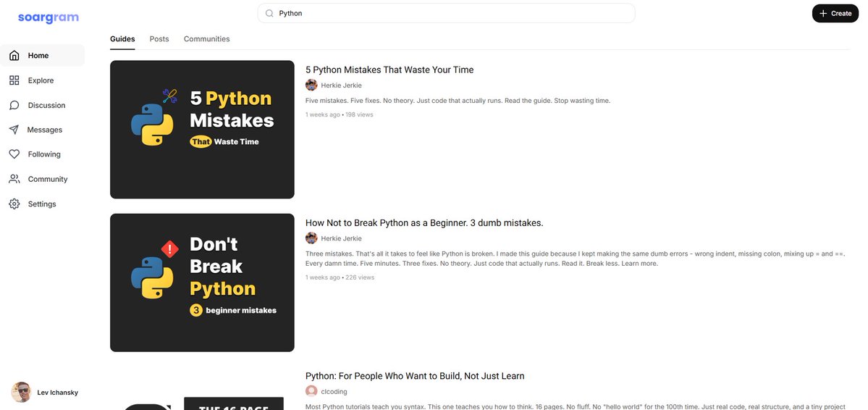Screen dimensions: 868x410
Task: Switch to the Guides tab
Action: [x=122, y=39]
